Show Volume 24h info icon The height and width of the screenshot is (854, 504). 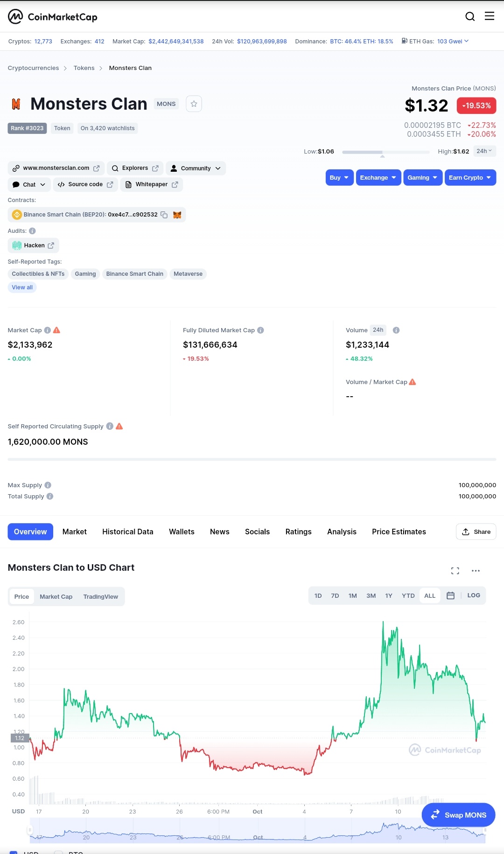pyautogui.click(x=396, y=330)
